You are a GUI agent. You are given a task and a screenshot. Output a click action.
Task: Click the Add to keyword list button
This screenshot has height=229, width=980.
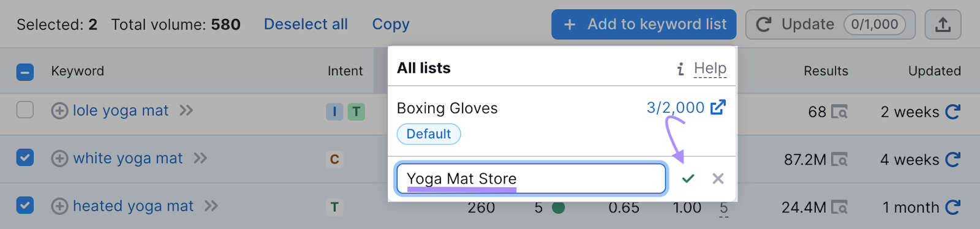[x=644, y=24]
